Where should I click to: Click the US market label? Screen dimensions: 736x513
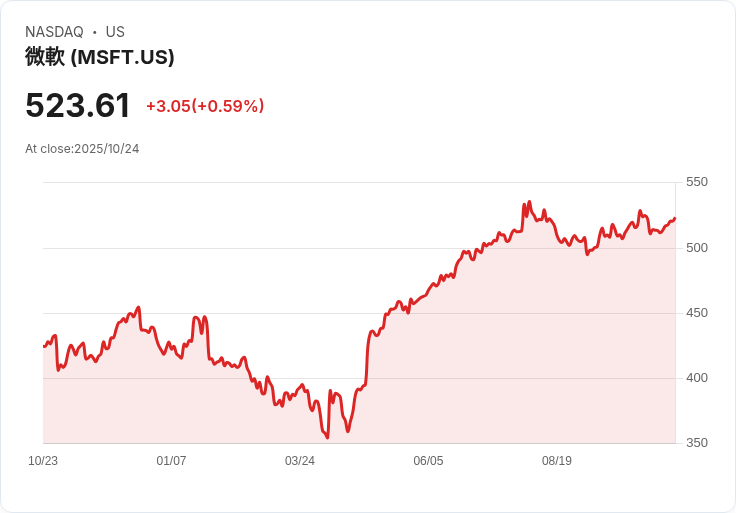tap(115, 32)
